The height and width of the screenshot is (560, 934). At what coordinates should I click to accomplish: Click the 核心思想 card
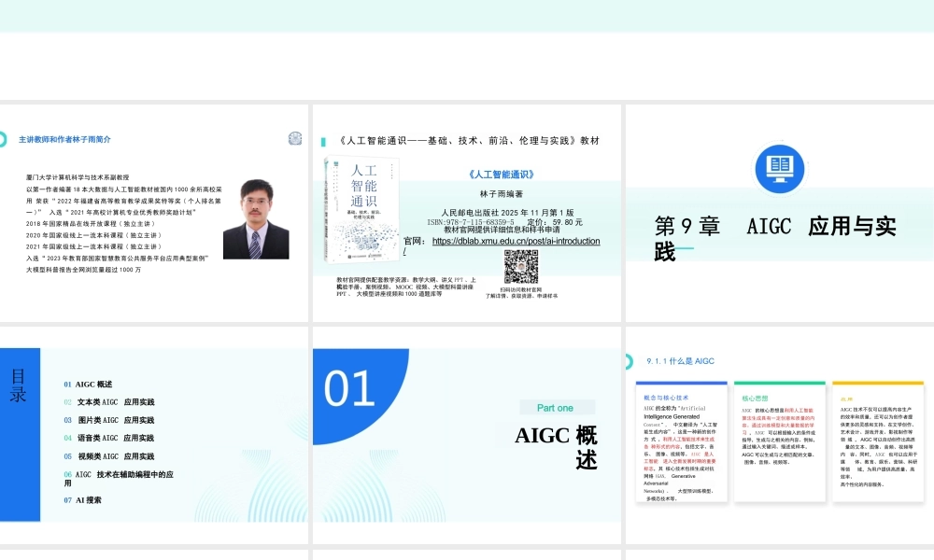click(780, 442)
